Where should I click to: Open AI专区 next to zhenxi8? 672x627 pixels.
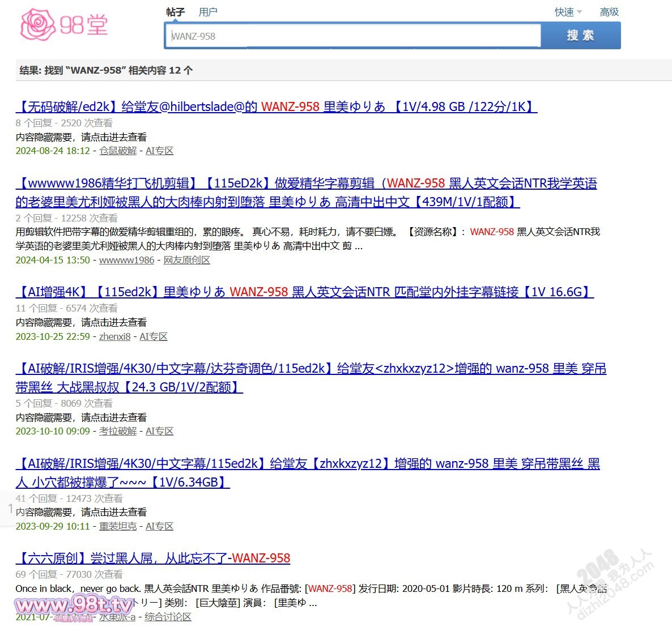(x=154, y=336)
